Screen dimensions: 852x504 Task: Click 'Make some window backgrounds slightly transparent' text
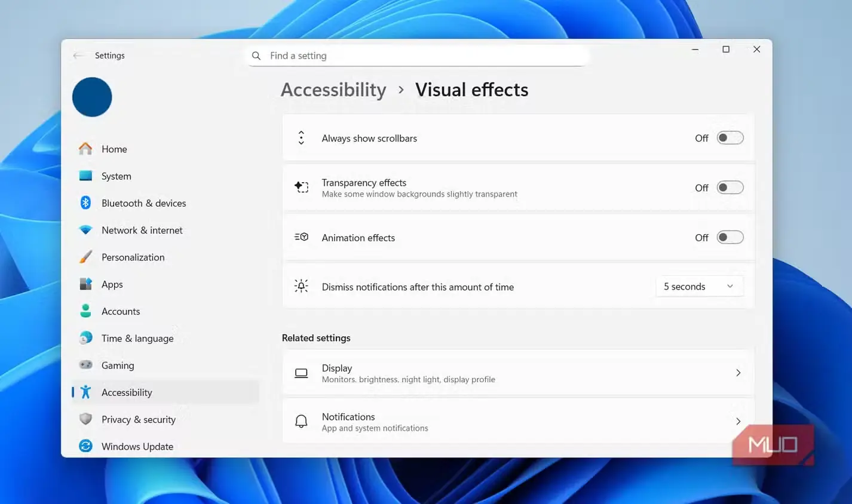(x=419, y=194)
